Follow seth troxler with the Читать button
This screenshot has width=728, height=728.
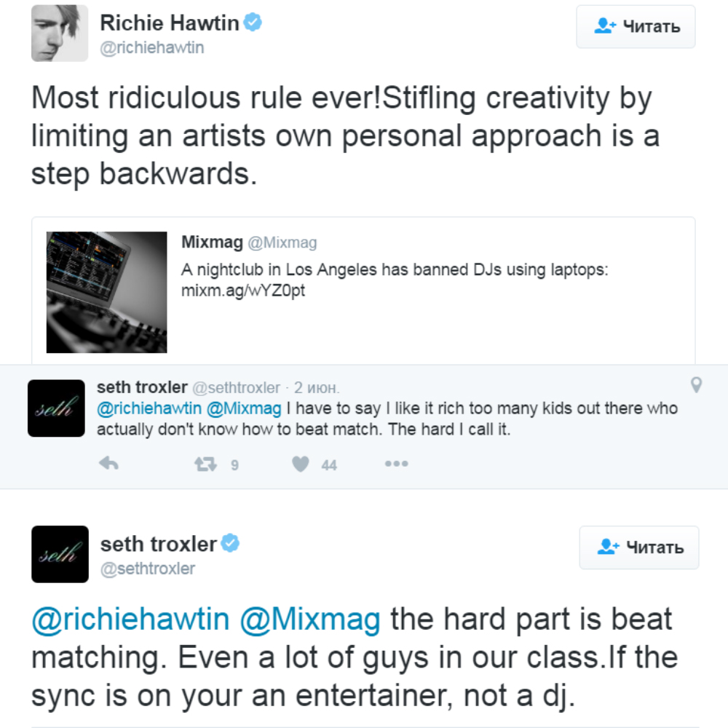click(638, 547)
